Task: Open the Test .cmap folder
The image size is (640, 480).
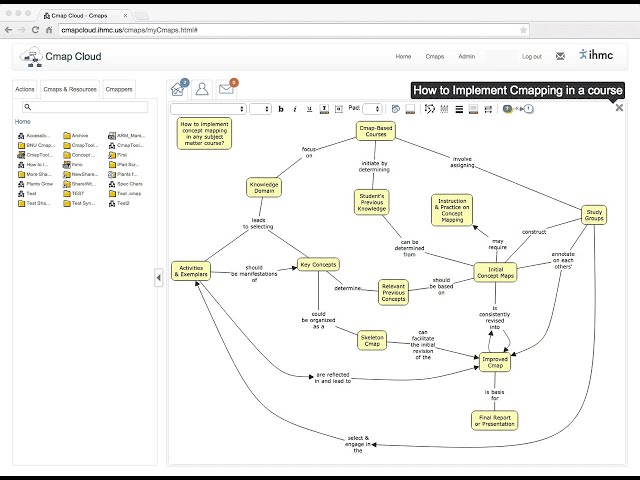Action: [x=125, y=193]
